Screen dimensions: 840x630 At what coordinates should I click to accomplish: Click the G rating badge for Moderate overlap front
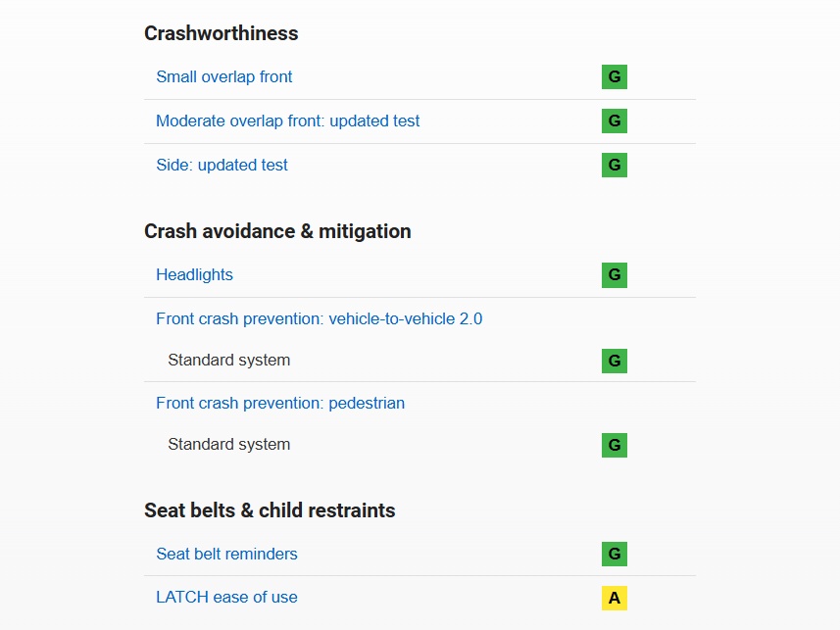615,121
